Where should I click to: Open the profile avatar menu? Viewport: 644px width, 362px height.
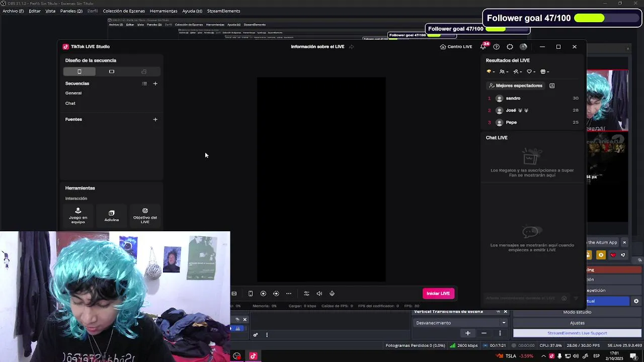click(523, 47)
